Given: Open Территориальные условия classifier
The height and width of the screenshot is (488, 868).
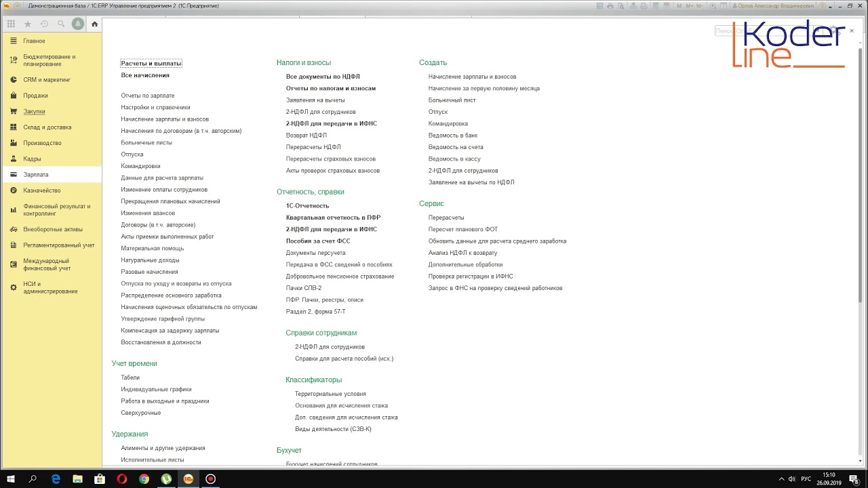Looking at the screenshot, I should 330,394.
